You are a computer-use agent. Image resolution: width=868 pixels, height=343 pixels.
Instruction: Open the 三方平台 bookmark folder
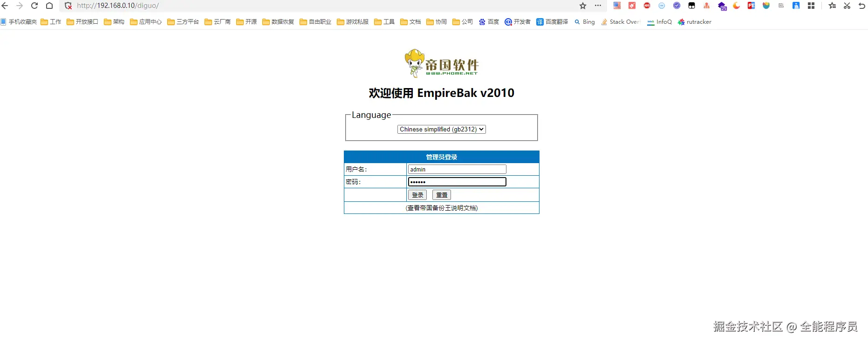point(183,22)
